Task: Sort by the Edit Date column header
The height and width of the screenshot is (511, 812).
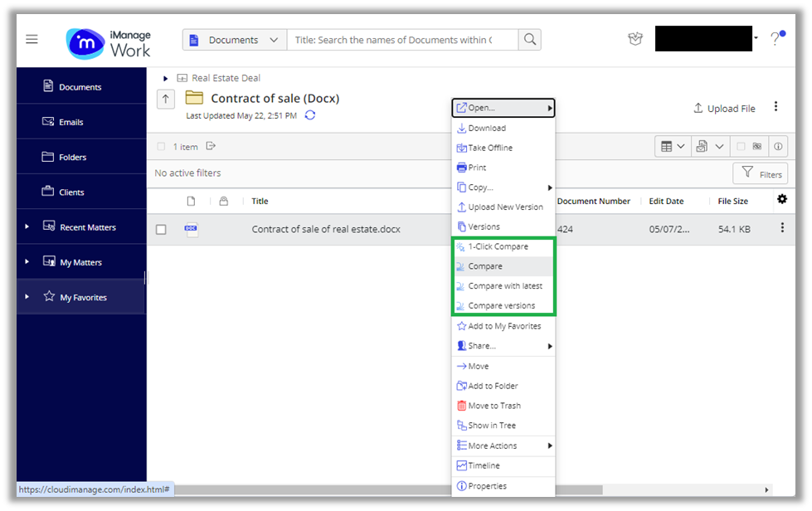Action: [x=666, y=202]
